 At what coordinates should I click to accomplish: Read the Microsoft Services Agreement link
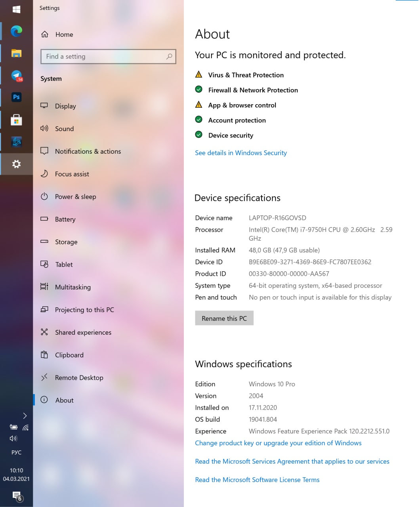coord(292,461)
